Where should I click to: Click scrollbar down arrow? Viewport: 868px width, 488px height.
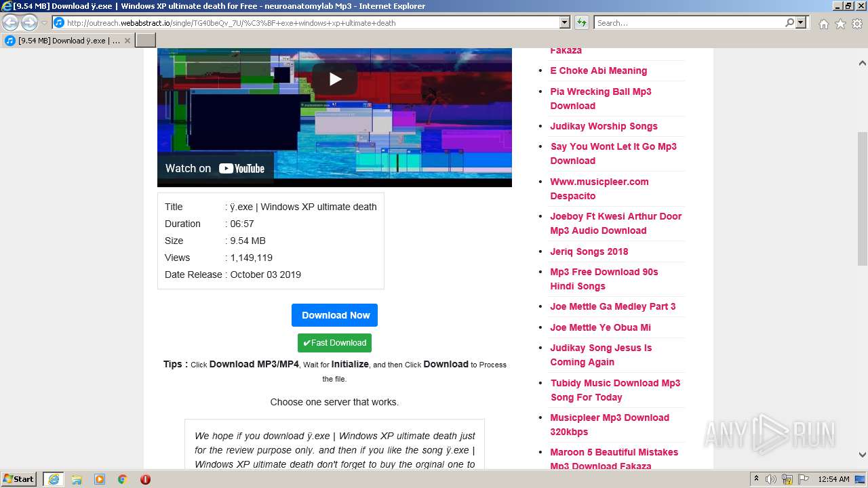click(862, 455)
